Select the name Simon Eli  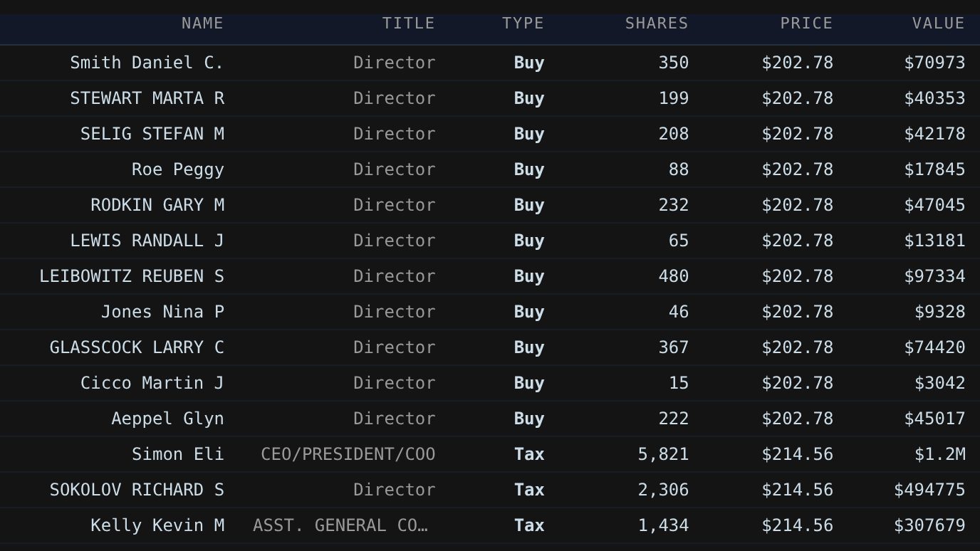178,454
